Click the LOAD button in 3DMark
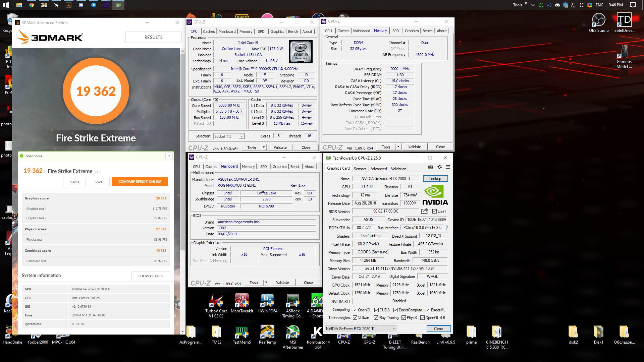The height and width of the screenshot is (362, 644). 74,182
